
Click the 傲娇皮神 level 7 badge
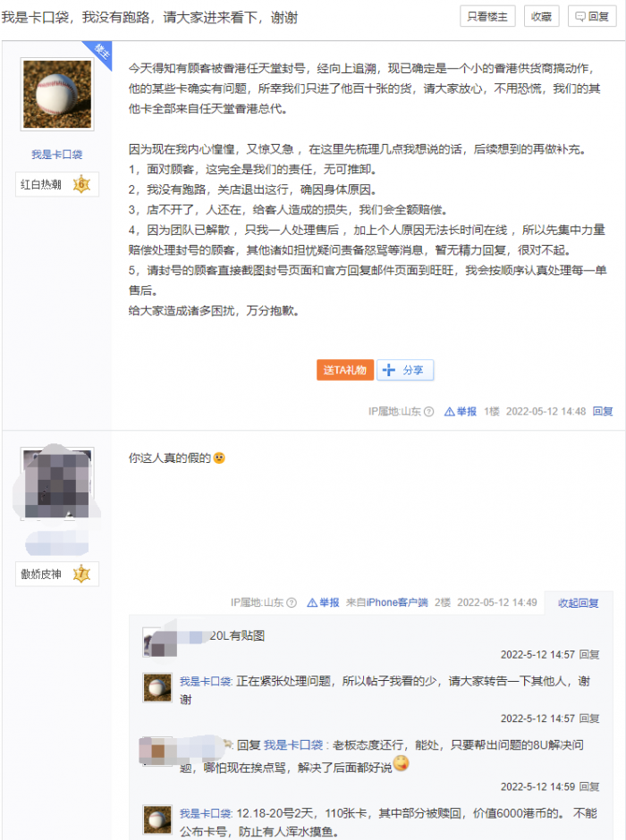coord(57,575)
